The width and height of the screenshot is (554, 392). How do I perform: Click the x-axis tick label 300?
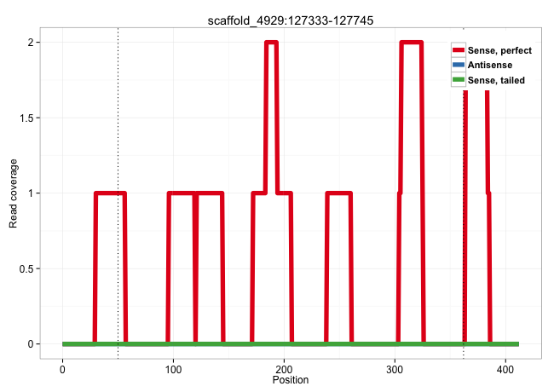click(x=394, y=370)
